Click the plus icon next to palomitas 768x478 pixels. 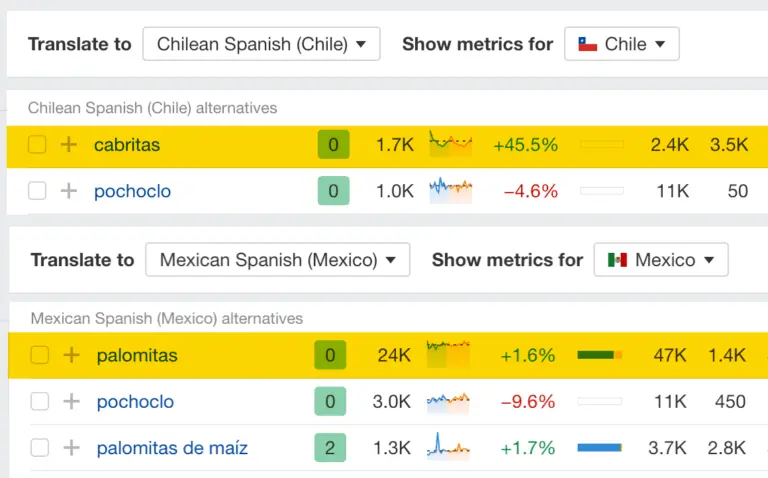coord(71,355)
